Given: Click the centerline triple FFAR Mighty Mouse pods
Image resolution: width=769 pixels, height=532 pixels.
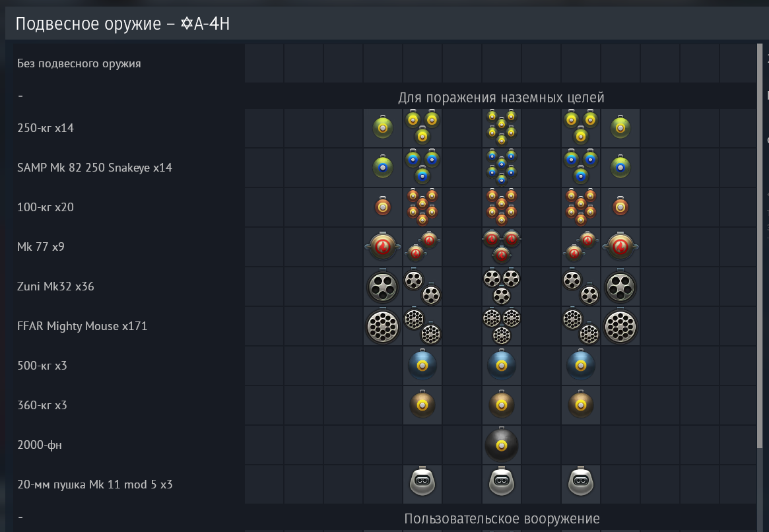Looking at the screenshot, I should click(501, 326).
